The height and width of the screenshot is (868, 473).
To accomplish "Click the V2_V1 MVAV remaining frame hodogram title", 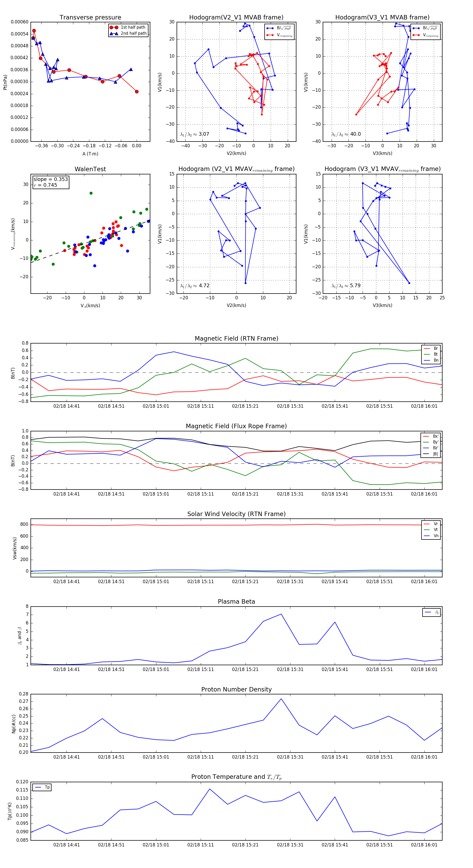I will pos(236,169).
